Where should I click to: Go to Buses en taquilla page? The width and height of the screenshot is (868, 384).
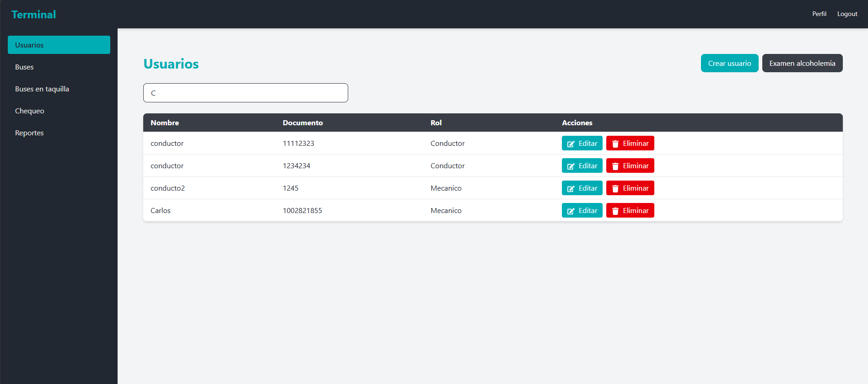tap(42, 89)
